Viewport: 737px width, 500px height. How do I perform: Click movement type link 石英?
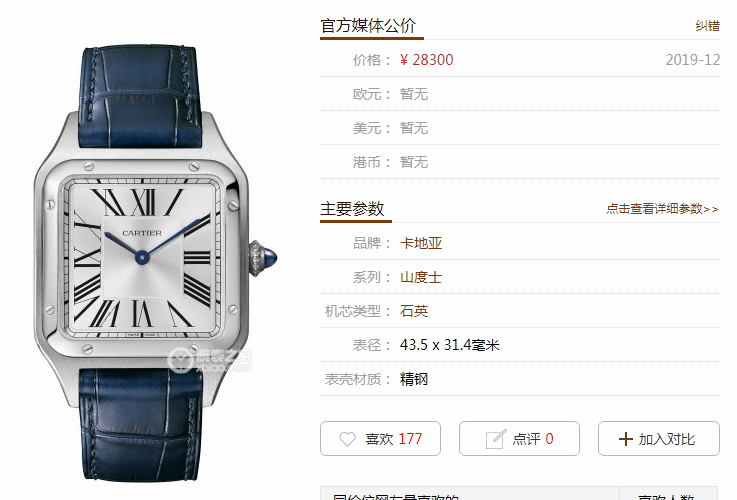[414, 311]
